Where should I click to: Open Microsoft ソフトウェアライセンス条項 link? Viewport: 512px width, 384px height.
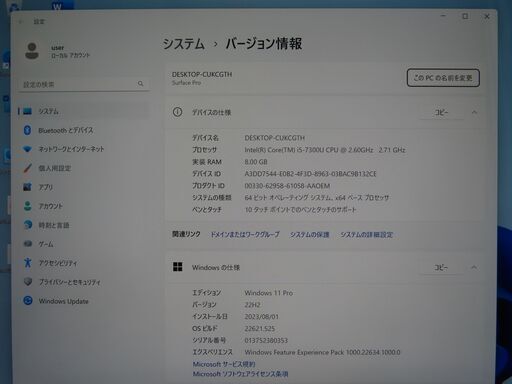coord(240,374)
